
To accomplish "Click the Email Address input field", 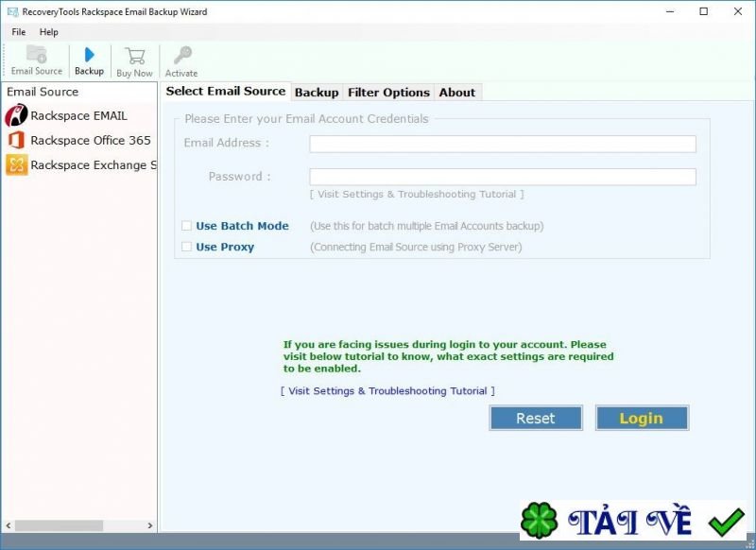I will (503, 144).
